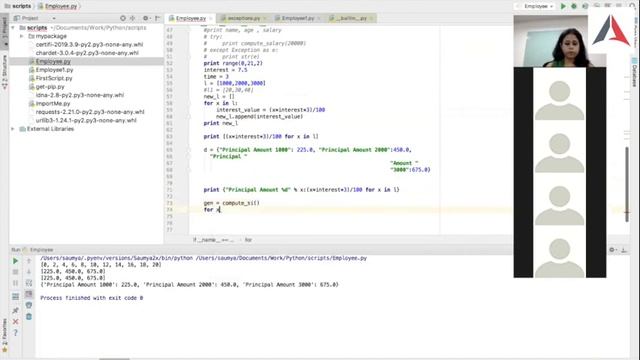640x360 pixels.
Task: Click the Python interpreter path in console output
Action: (x=116, y=258)
